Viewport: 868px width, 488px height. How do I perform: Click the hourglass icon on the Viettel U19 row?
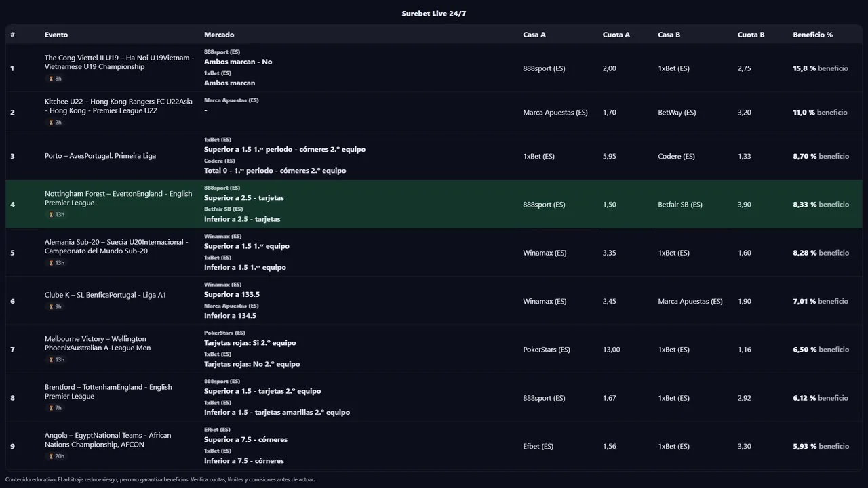(x=51, y=79)
